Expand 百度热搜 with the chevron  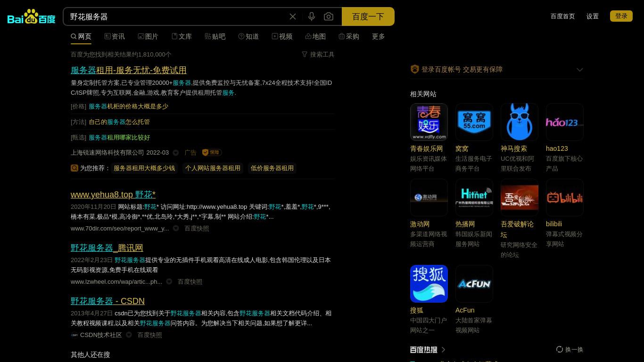[443, 350]
